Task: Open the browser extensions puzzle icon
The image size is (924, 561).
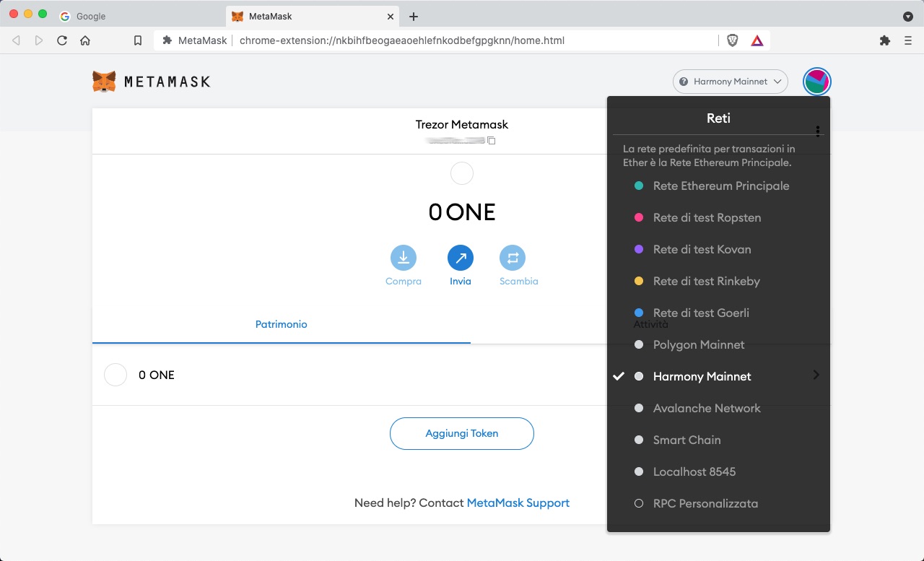Action: (885, 40)
